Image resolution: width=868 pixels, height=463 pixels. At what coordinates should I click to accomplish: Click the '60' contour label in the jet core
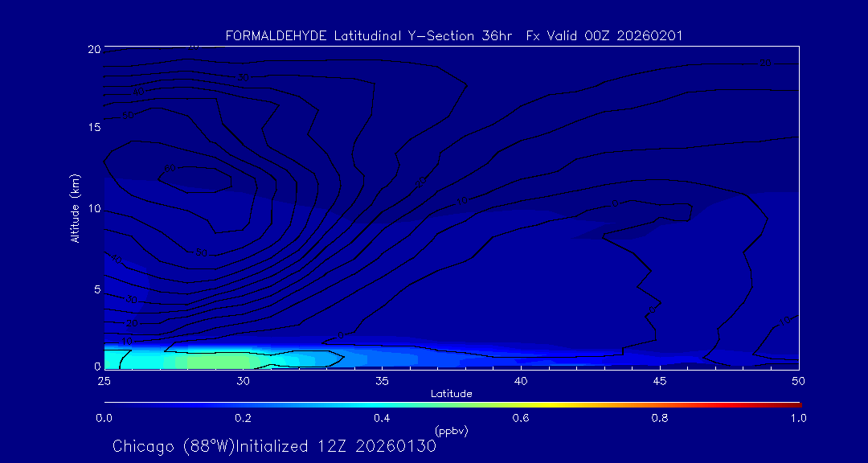coord(170,168)
